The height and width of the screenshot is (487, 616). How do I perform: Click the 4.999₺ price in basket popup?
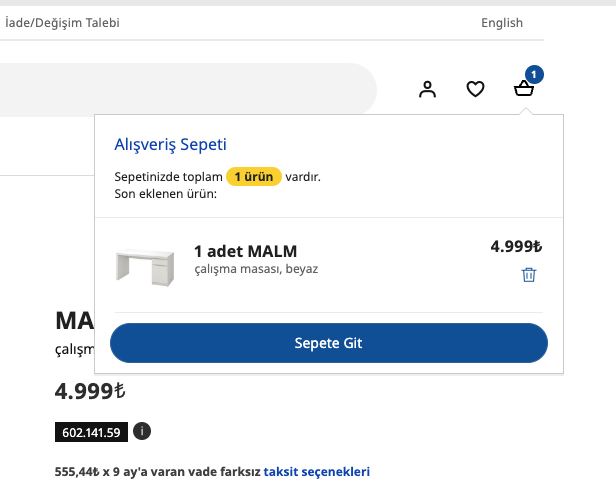[x=515, y=246]
